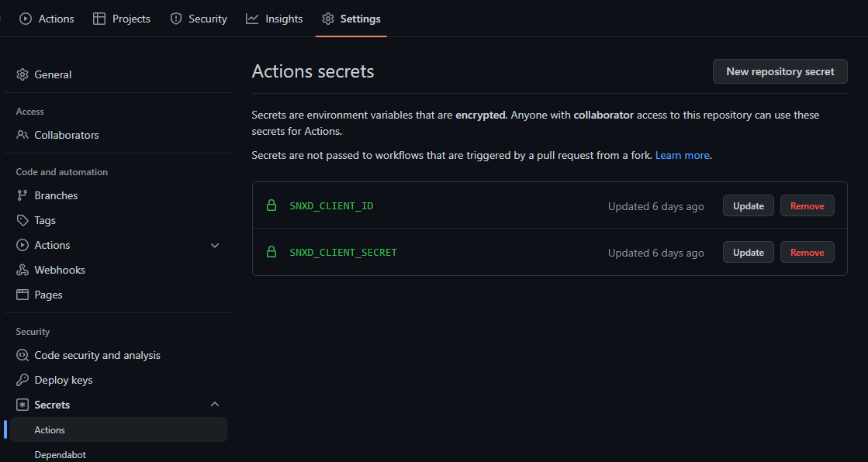
Task: Click the Branches icon in sidebar
Action: click(x=22, y=195)
